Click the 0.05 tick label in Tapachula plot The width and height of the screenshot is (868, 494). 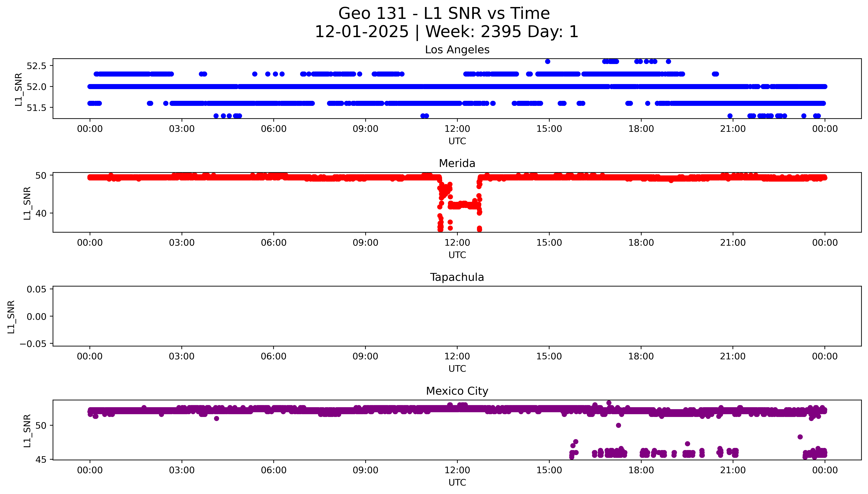coord(36,289)
